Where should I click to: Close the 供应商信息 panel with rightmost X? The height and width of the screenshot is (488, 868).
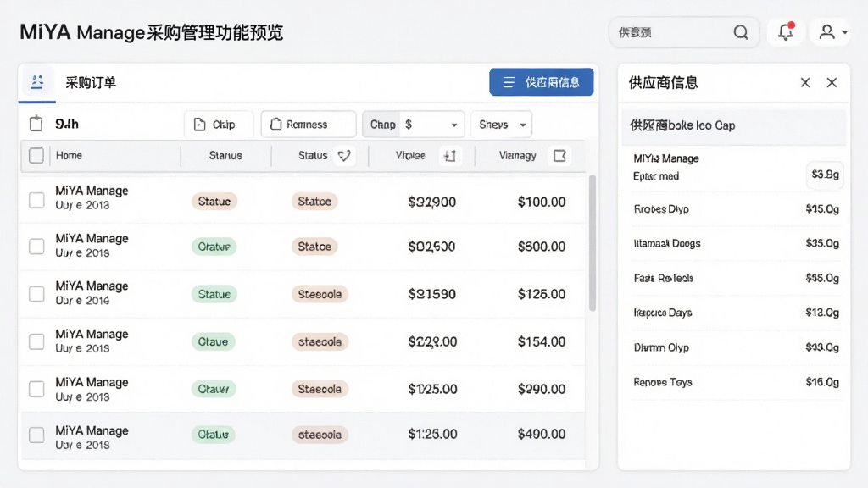(x=832, y=82)
